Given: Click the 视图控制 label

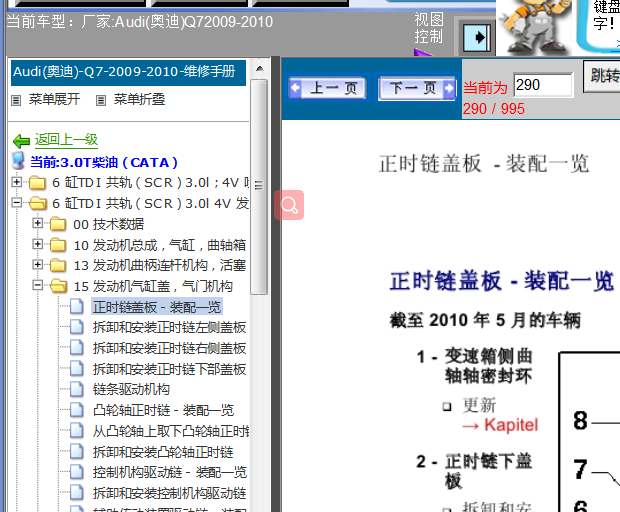Looking at the screenshot, I should pyautogui.click(x=429, y=28).
